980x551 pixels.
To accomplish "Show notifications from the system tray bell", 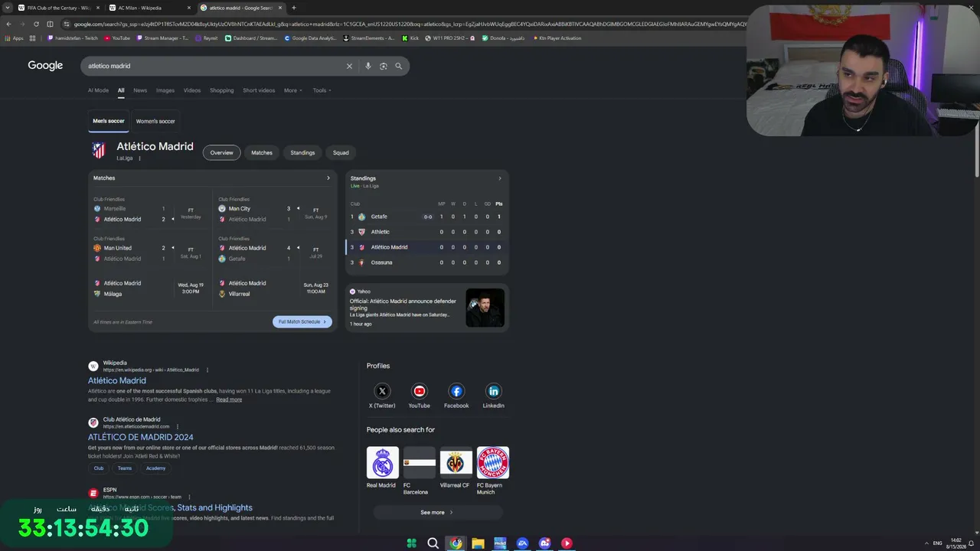I will [x=973, y=543].
